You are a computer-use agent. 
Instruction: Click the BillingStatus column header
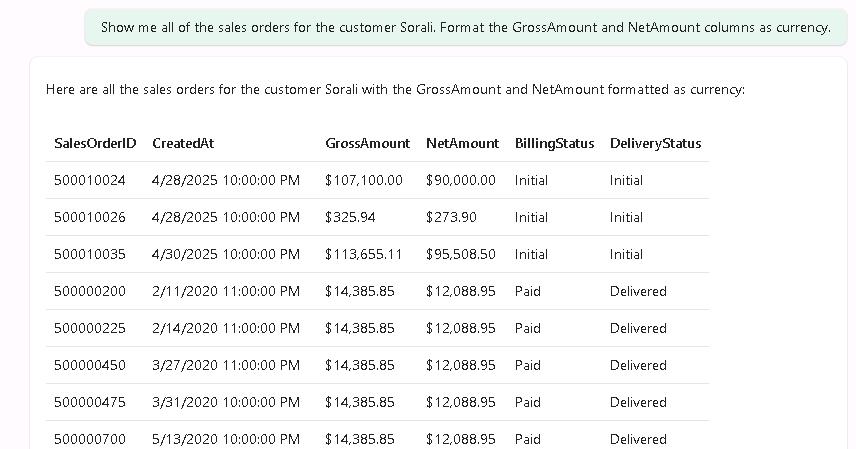(x=554, y=143)
